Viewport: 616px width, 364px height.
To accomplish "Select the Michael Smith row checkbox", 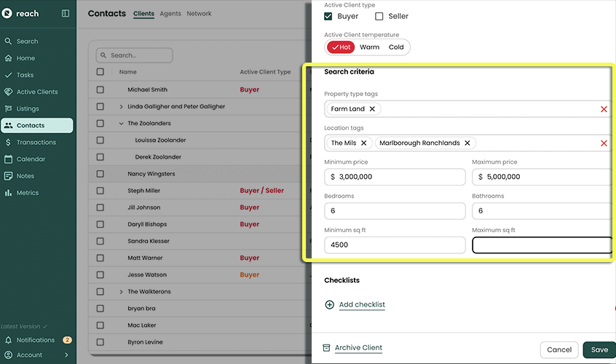I will tap(100, 90).
